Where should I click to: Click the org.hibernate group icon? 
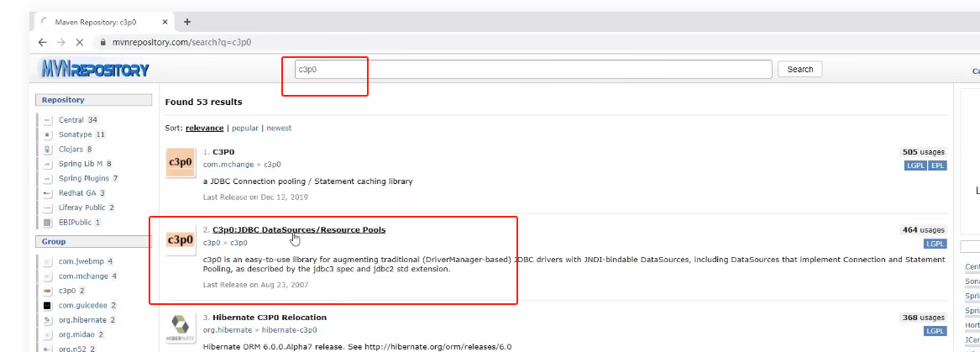coord(48,320)
